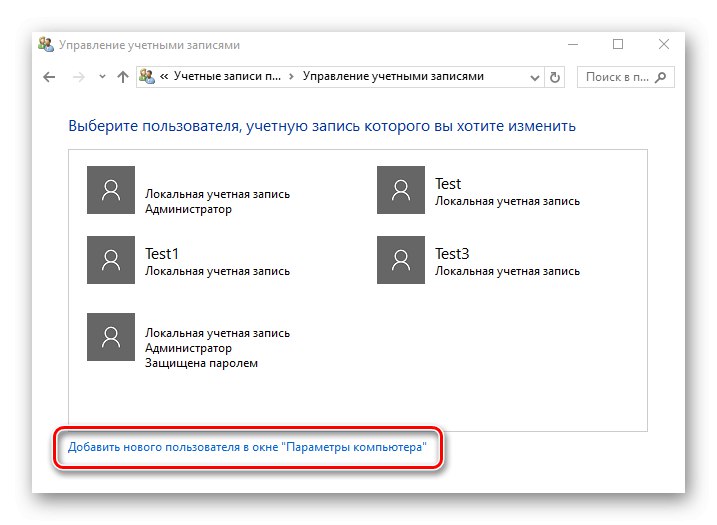This screenshot has width=717, height=525.
Task: Select the Test account avatar
Action: pyautogui.click(x=401, y=190)
